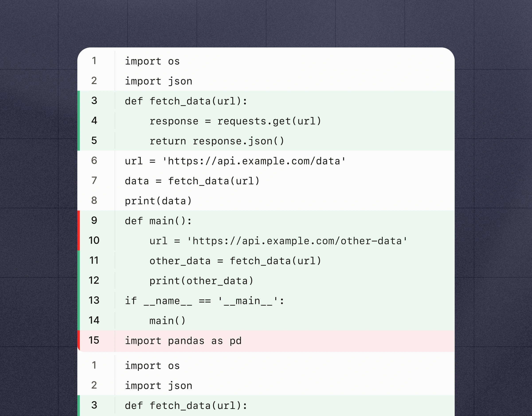
Task: Click the 'return response.json()' line
Action: [217, 141]
